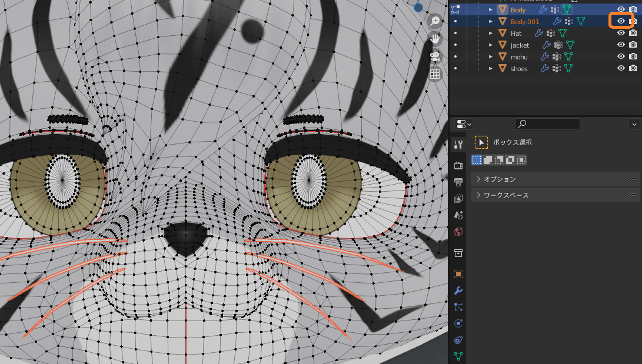Click the hand pan-view gizmo
The width and height of the screenshot is (642, 364).
click(434, 39)
